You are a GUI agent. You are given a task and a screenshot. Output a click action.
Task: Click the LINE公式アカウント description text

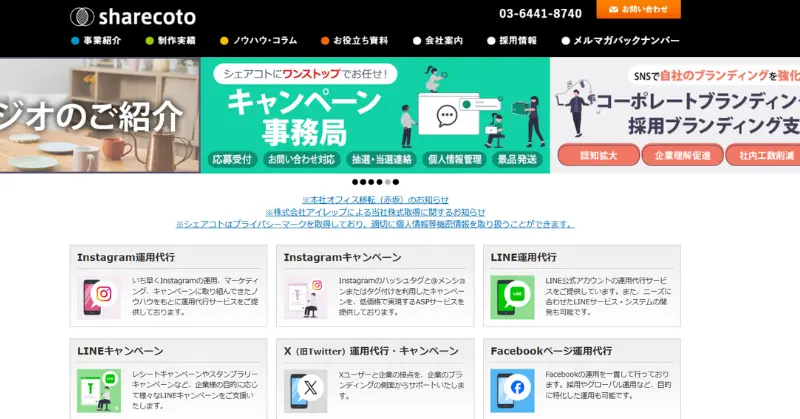(x=608, y=297)
